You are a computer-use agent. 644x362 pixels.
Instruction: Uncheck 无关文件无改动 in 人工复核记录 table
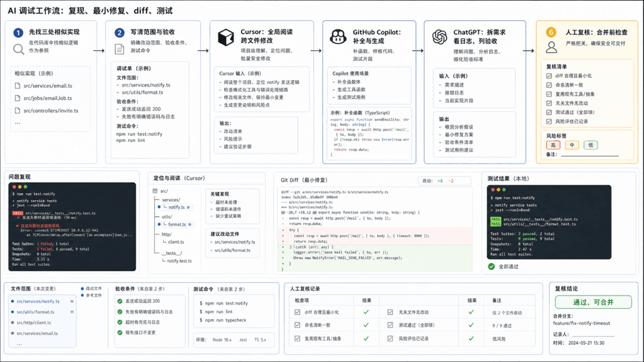pos(390,312)
